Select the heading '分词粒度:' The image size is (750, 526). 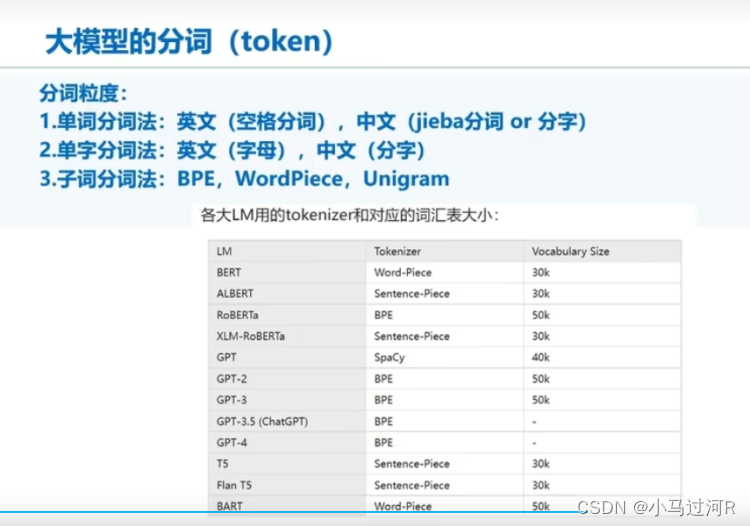coord(84,93)
